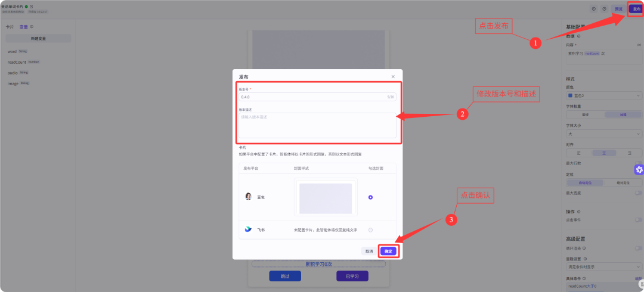644x292 pixels.
Task: Click the 版本号 input field showing 0.4.0
Action: pyautogui.click(x=317, y=97)
